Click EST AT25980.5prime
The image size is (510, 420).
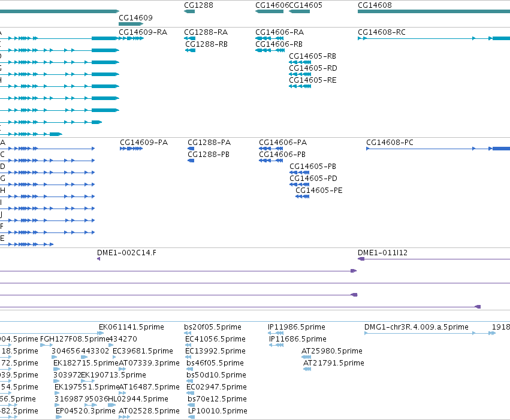(x=332, y=351)
